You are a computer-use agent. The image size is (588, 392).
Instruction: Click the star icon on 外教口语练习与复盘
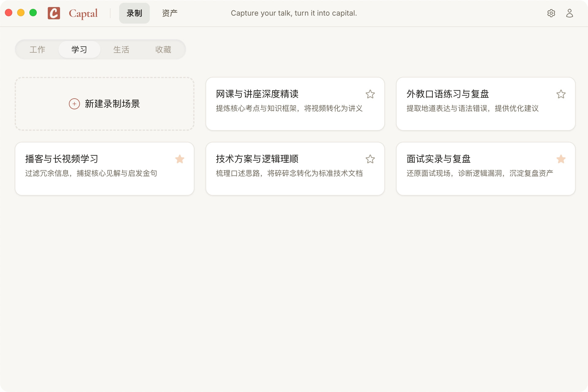(x=561, y=94)
